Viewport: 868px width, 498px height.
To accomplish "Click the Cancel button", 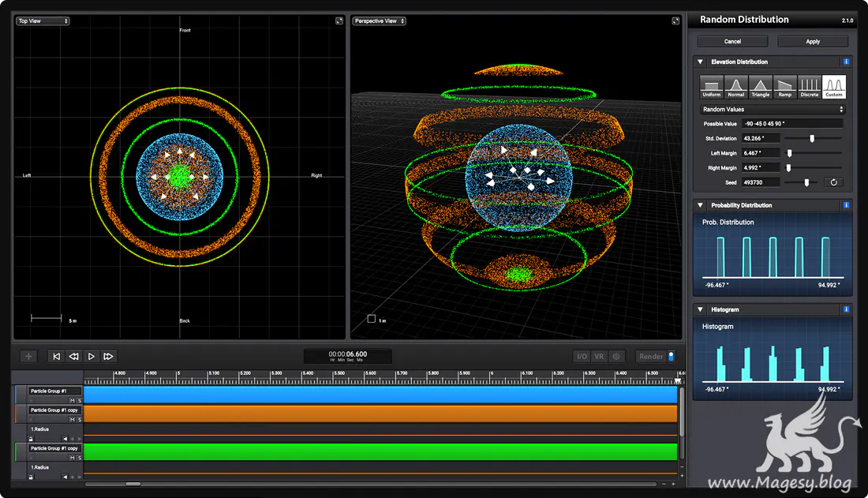I will (732, 41).
